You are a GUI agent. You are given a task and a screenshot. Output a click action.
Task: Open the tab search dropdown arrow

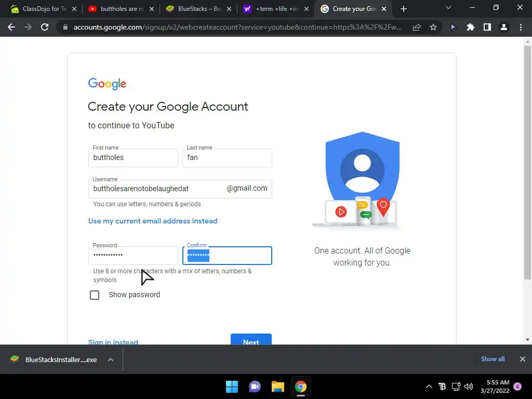448,7
